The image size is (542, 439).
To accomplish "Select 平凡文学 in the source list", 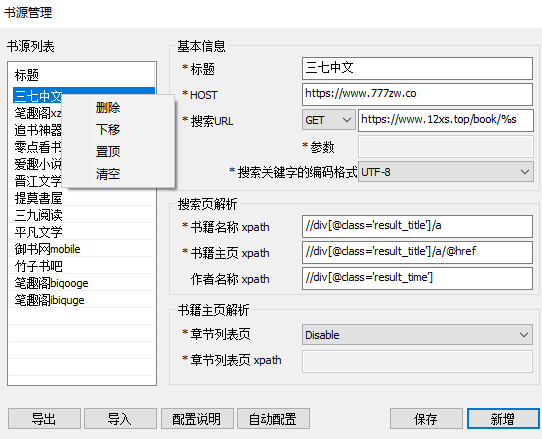I will 83,232.
